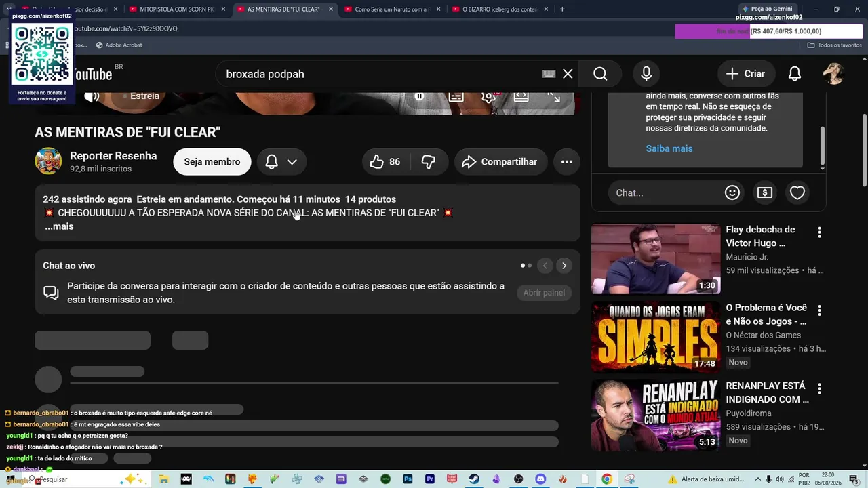The width and height of the screenshot is (868, 488).
Task: Close the MITOPISTOLA COM SCORN tab
Action: (223, 9)
